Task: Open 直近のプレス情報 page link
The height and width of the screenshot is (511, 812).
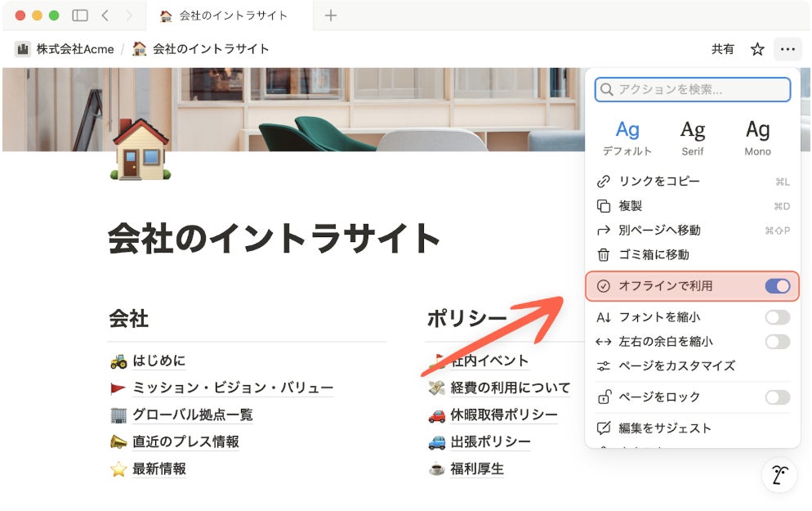Action: click(185, 442)
